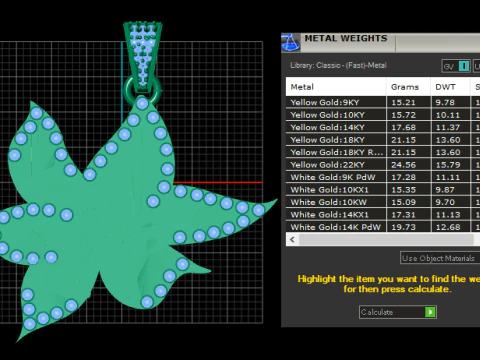Sort by the DWT column header
The image size is (480, 360).
pyautogui.click(x=450, y=87)
